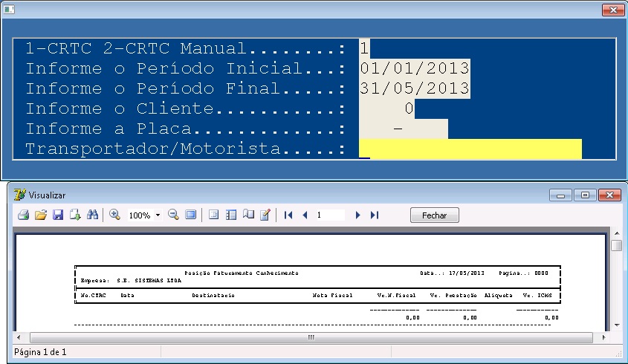Viewport: 628px width, 364px height.
Task: Open a report file with folder icon
Action: (x=41, y=215)
